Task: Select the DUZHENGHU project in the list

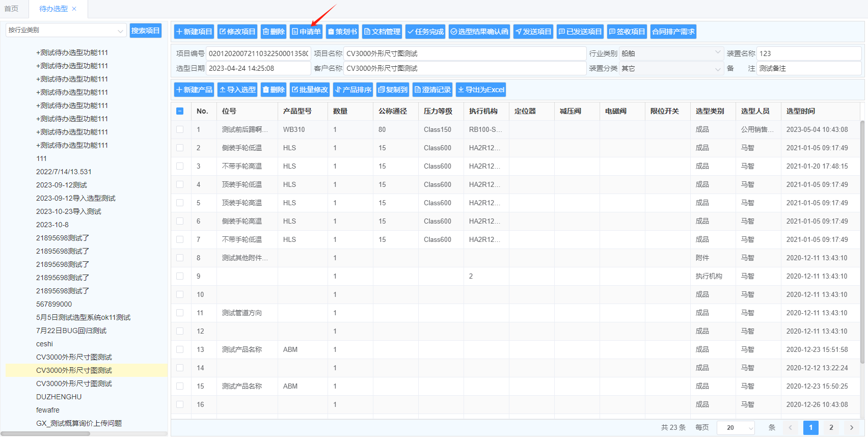Action: point(59,397)
